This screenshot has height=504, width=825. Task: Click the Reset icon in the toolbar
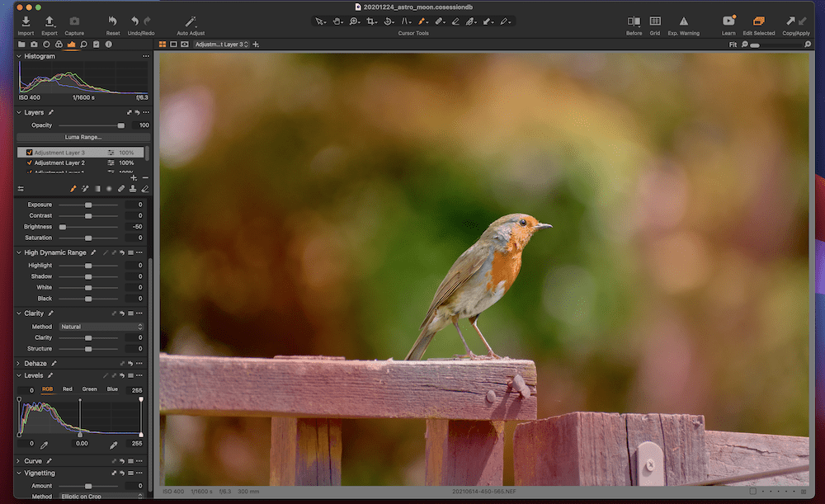[x=113, y=21]
